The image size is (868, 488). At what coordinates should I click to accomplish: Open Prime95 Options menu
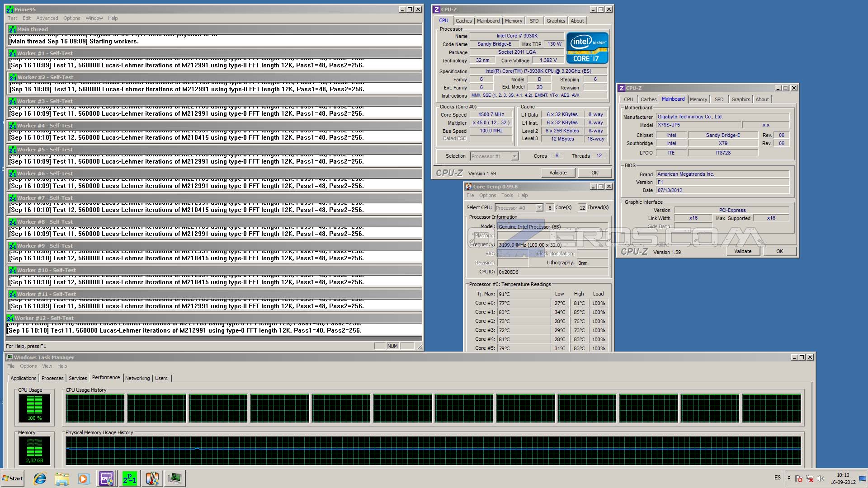click(x=71, y=18)
